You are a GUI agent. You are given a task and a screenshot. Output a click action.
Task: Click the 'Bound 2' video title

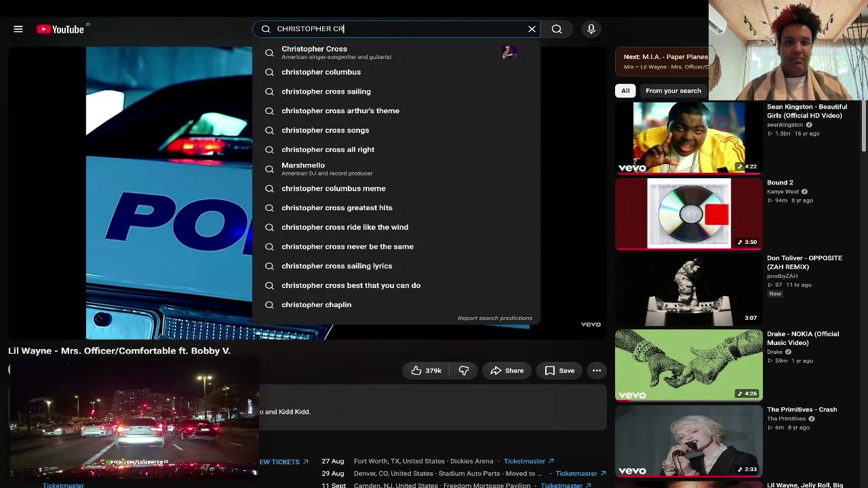point(780,183)
